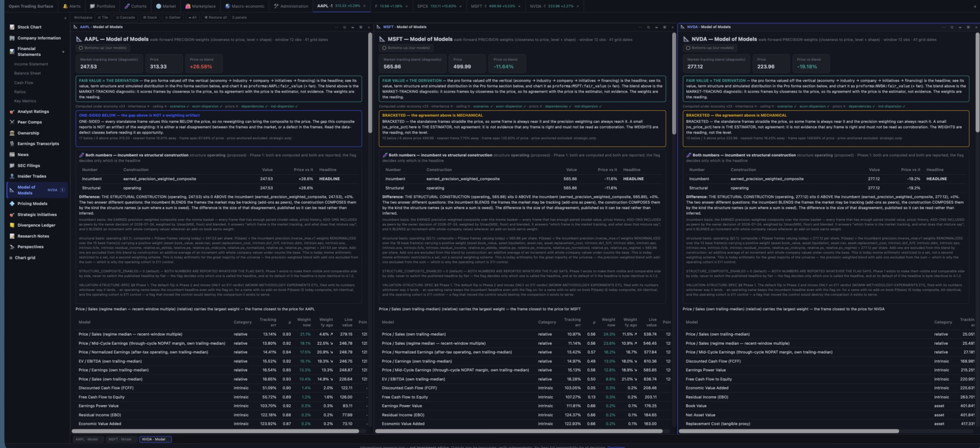
Task: Click AAPL ticker link in panel title
Action: tap(85, 27)
